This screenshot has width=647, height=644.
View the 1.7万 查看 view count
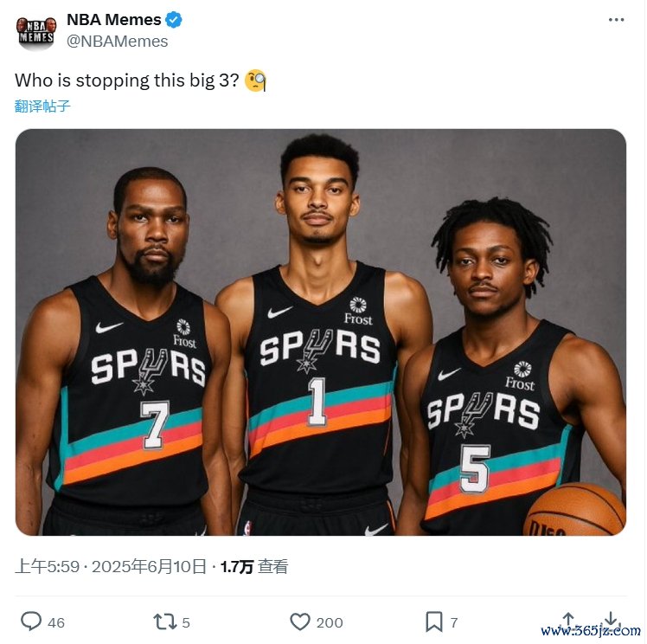pos(254,566)
